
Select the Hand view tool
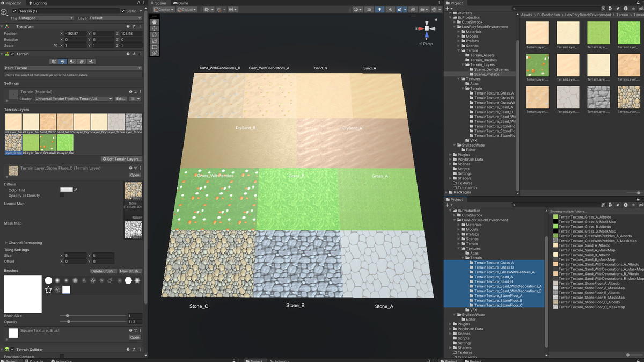point(155,22)
